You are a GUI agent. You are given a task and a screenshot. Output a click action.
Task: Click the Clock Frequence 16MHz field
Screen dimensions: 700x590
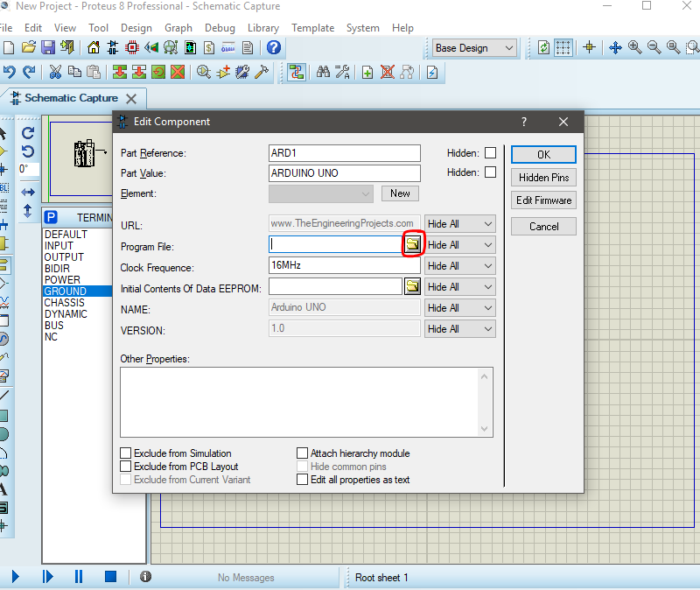pos(344,265)
